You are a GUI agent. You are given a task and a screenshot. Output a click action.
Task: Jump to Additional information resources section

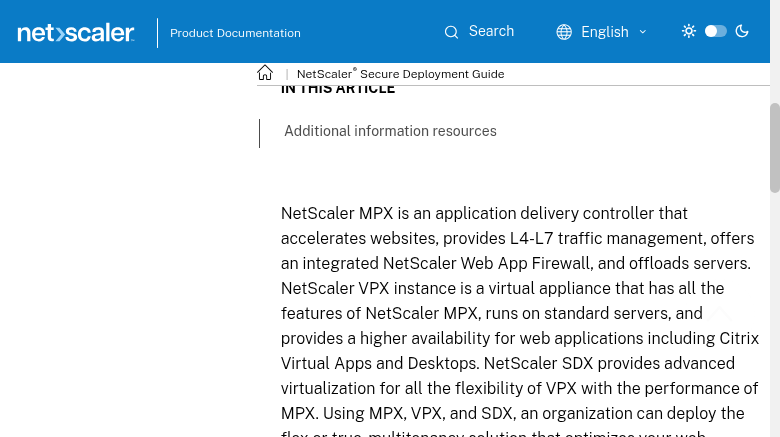pos(390,131)
